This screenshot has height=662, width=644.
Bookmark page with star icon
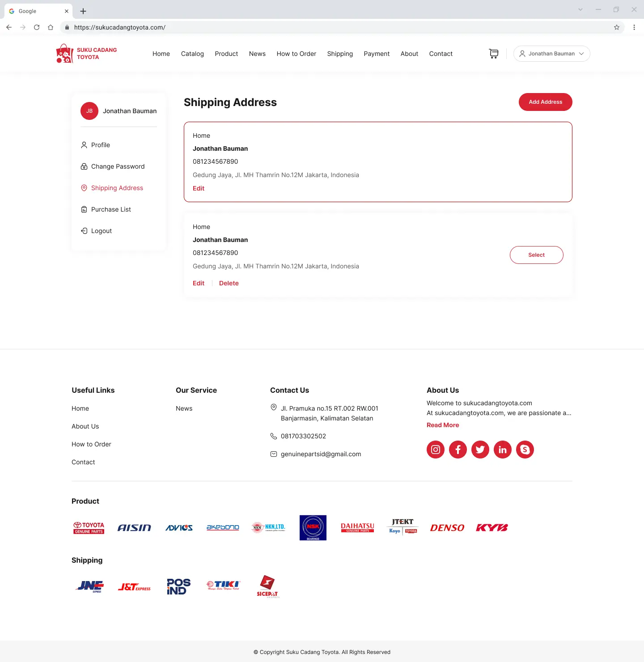[x=617, y=27]
